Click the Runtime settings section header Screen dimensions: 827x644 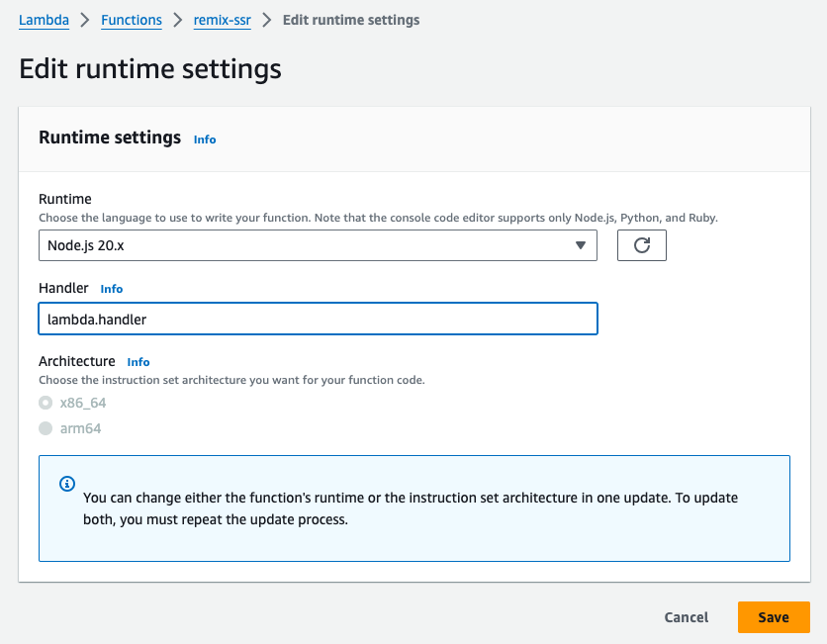click(110, 138)
